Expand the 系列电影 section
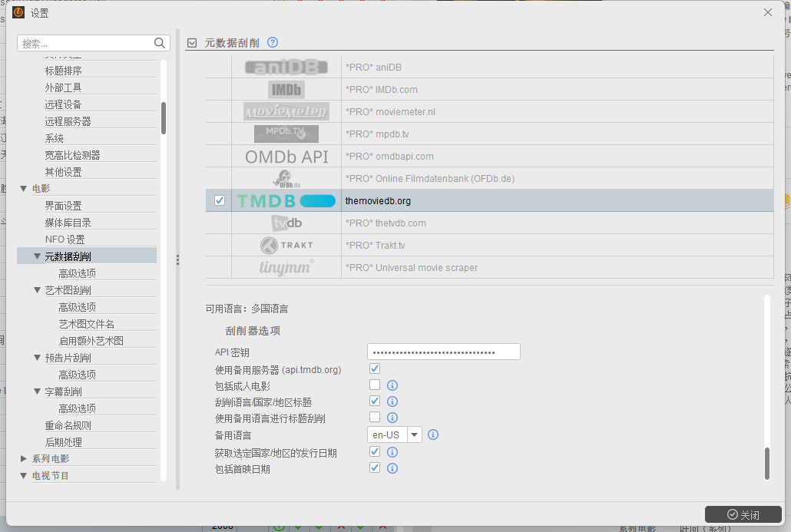Screen dimensions: 791x532 (24, 459)
